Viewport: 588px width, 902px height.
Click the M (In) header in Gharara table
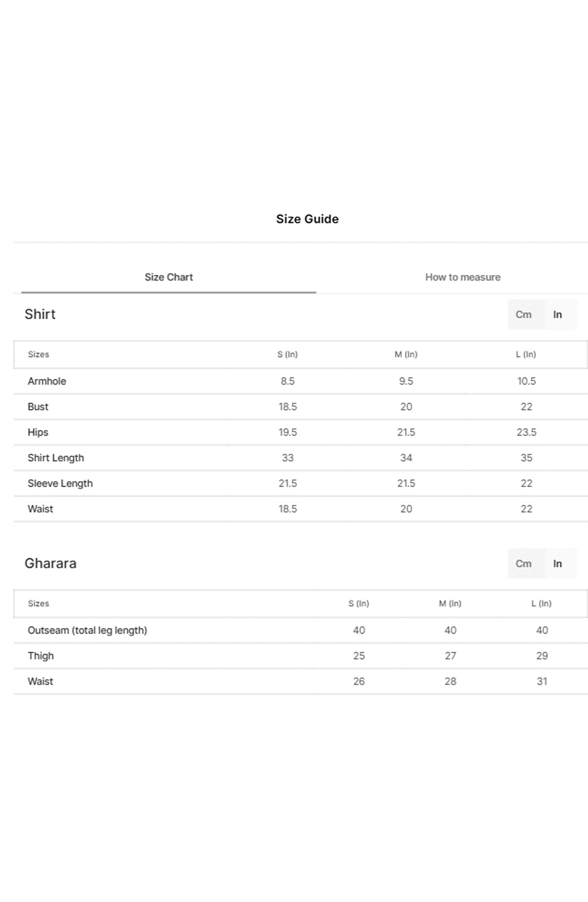(450, 604)
